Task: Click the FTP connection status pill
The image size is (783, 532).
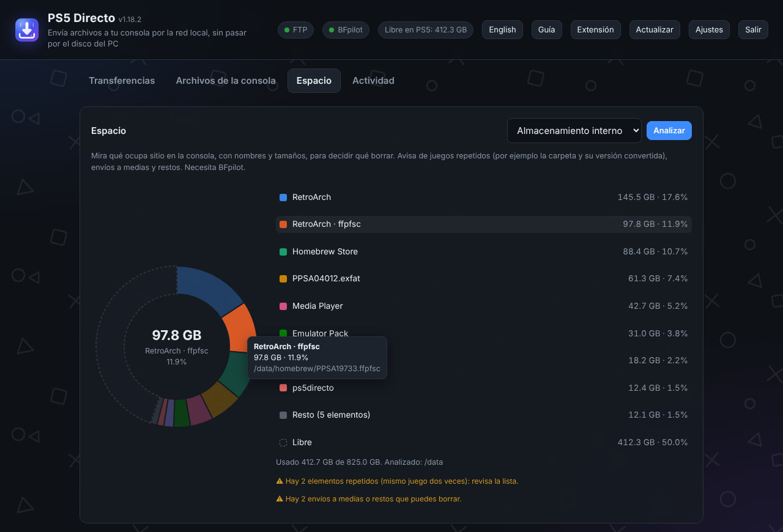Action: pos(296,29)
